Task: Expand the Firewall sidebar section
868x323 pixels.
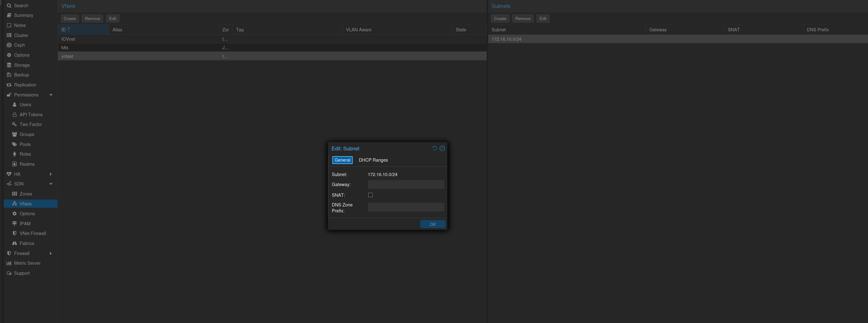Action: coord(51,253)
